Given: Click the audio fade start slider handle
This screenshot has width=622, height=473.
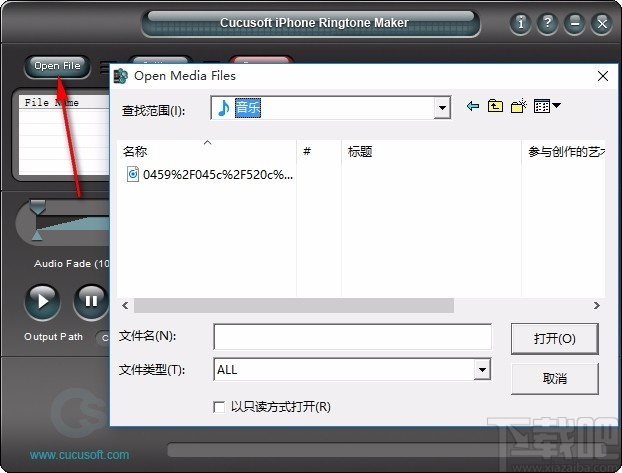Looking at the screenshot, I should (38, 207).
